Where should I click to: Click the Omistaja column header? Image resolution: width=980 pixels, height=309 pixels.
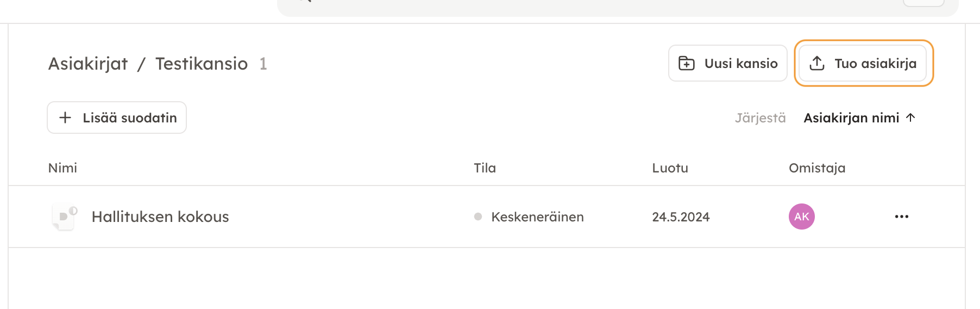pos(816,168)
